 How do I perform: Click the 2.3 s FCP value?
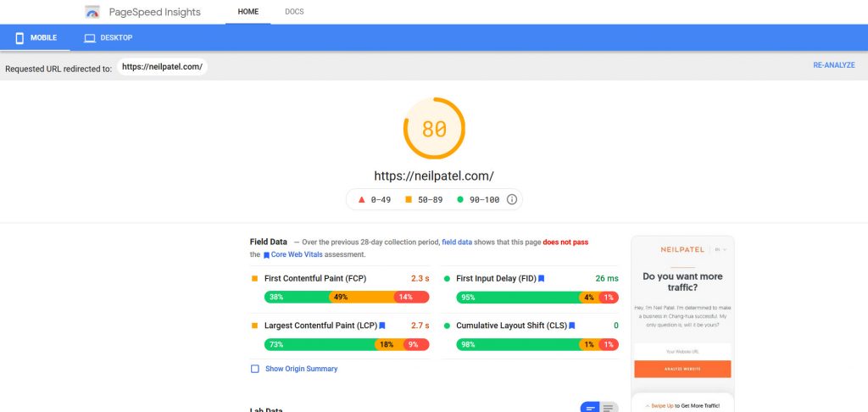420,279
